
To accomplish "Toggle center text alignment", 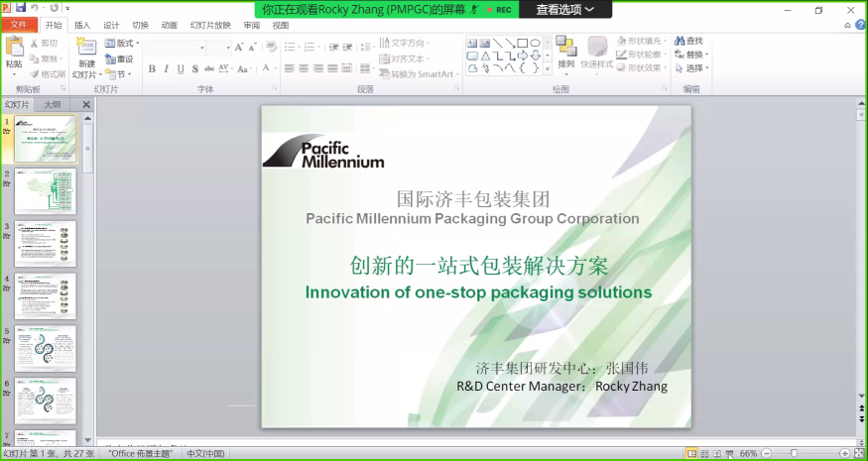I will [x=304, y=68].
